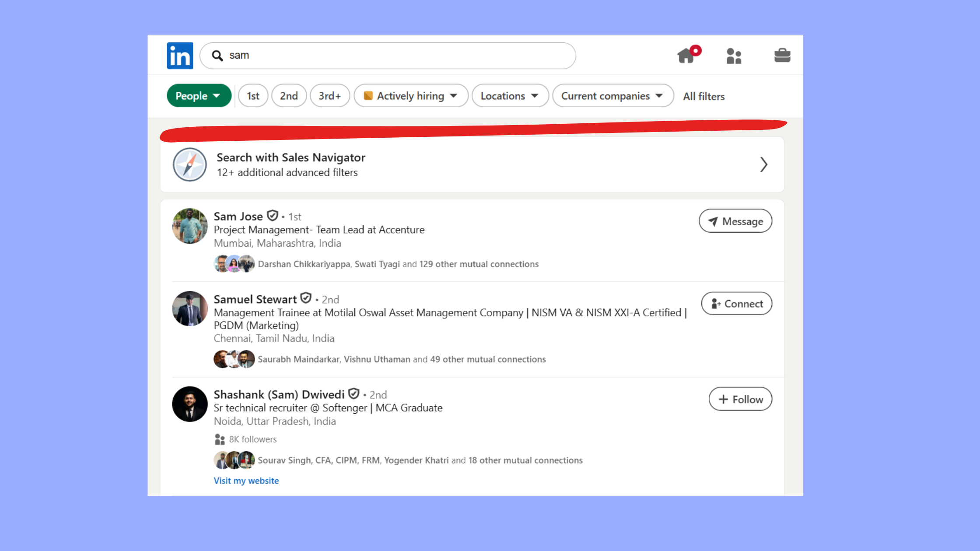Open Shashank (Sam) Dwivedi's name link
Screen dimensions: 980x551
[279, 394]
